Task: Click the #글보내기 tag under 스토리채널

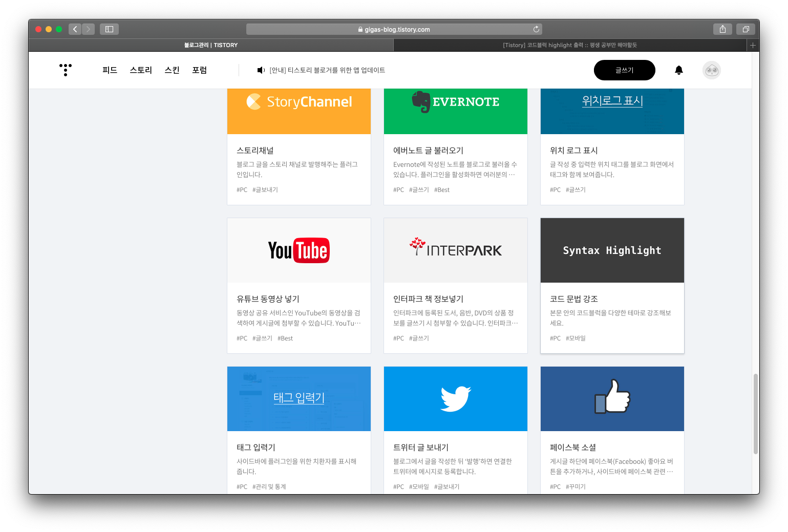Action: point(265,190)
